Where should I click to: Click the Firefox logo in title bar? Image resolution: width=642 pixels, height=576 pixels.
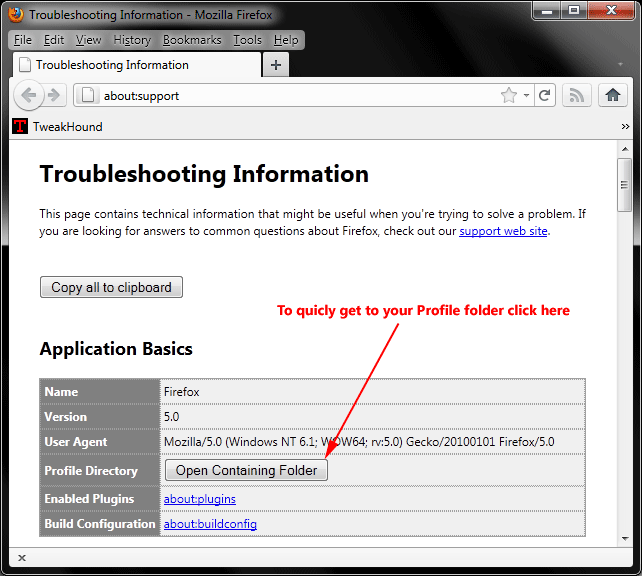(x=16, y=15)
